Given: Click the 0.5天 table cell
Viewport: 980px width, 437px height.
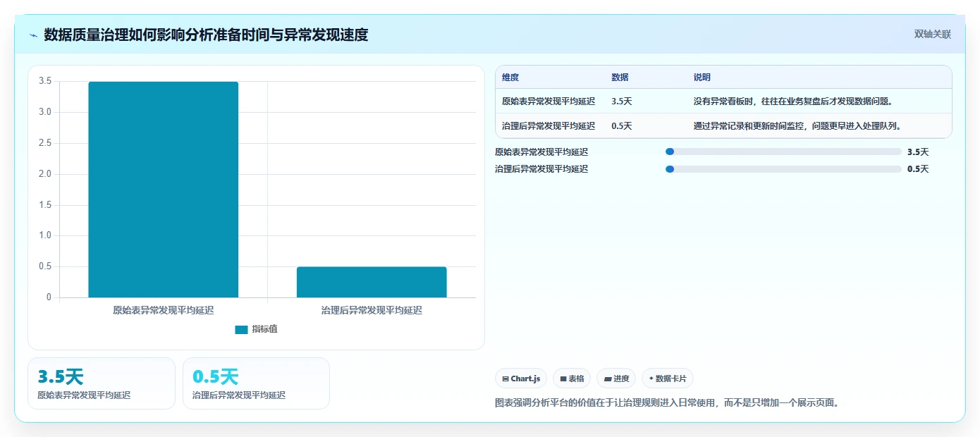Looking at the screenshot, I should [622, 126].
